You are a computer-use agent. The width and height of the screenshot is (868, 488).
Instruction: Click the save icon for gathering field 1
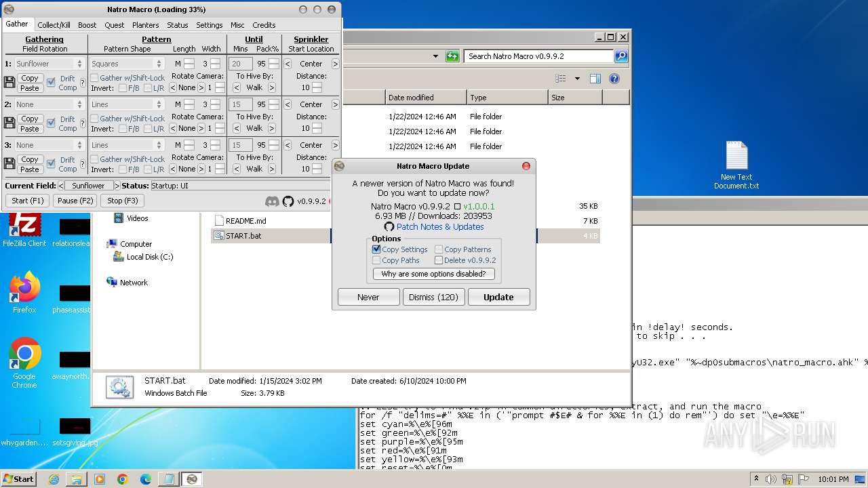click(x=9, y=83)
